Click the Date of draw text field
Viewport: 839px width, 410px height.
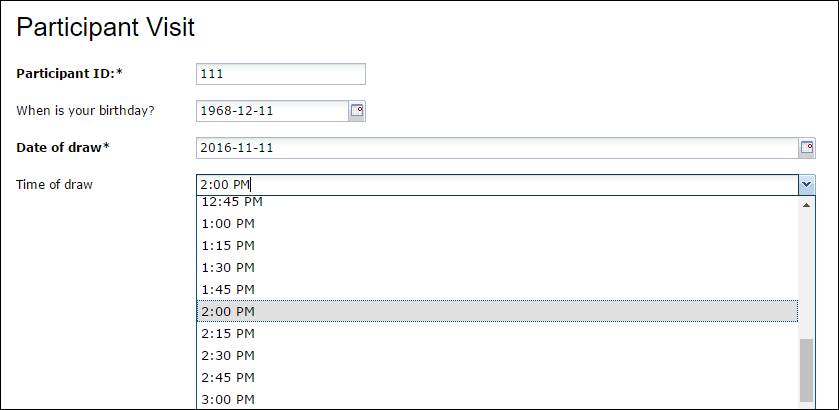tap(498, 148)
